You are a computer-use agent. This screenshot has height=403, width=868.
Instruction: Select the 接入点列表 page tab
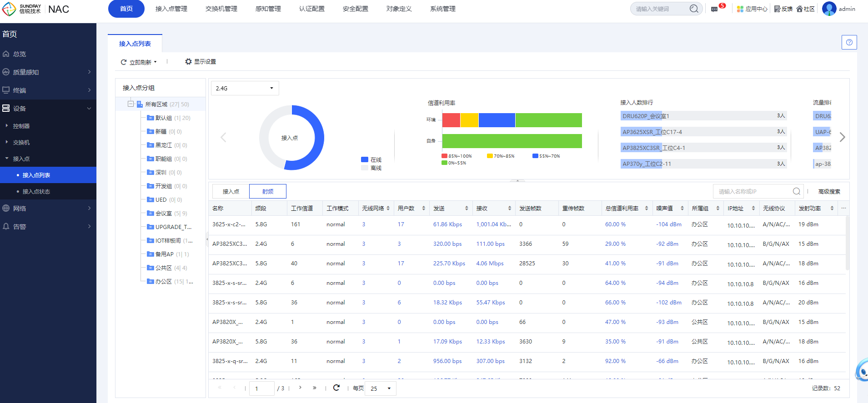pyautogui.click(x=135, y=44)
